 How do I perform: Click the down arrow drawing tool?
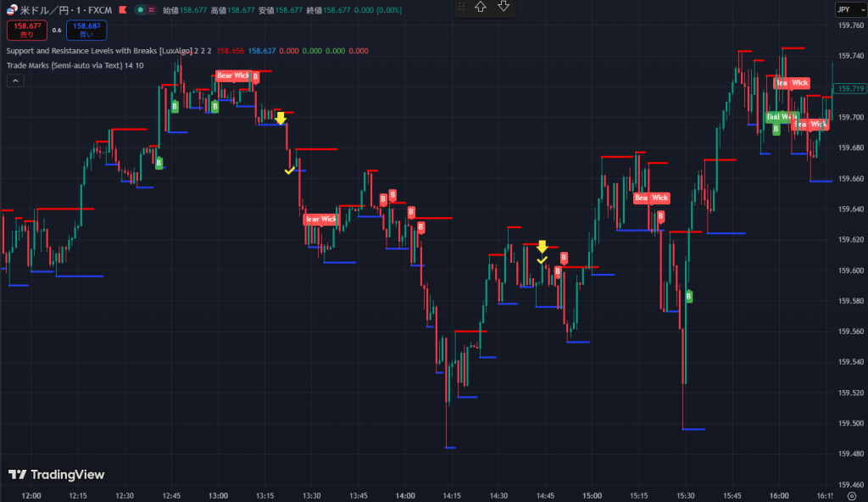point(504,7)
